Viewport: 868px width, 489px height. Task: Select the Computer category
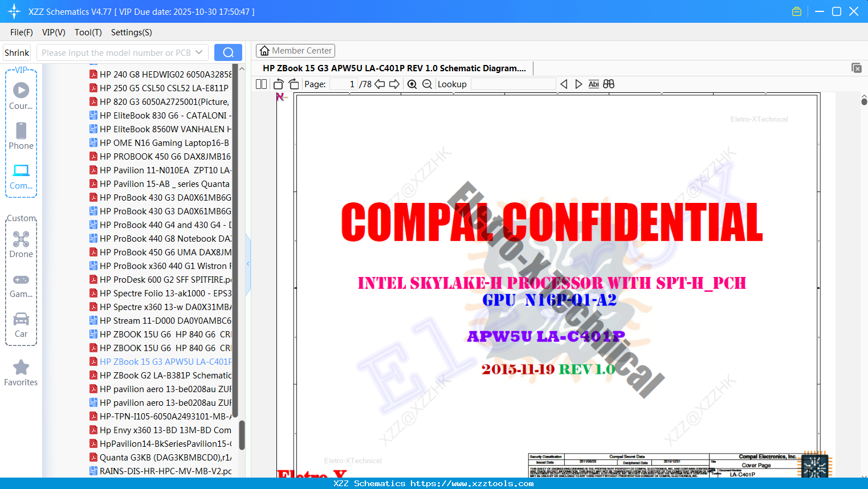[21, 177]
